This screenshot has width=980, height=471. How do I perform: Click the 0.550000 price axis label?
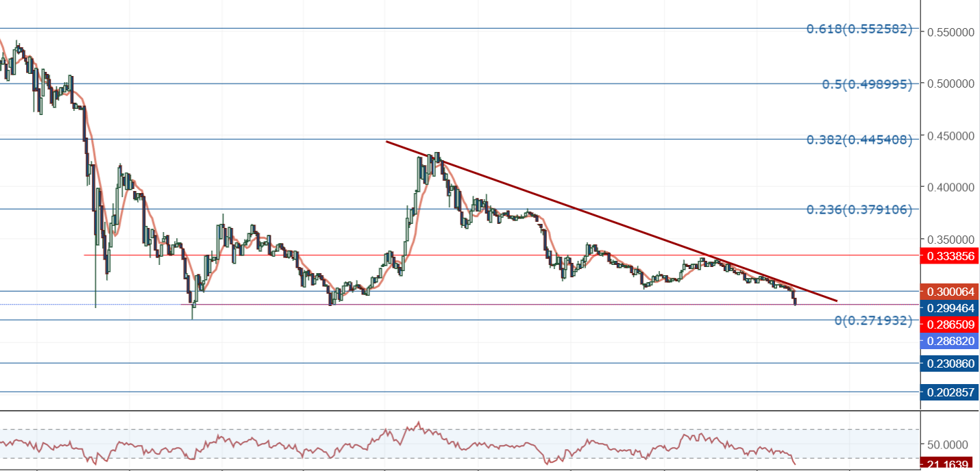coord(950,32)
